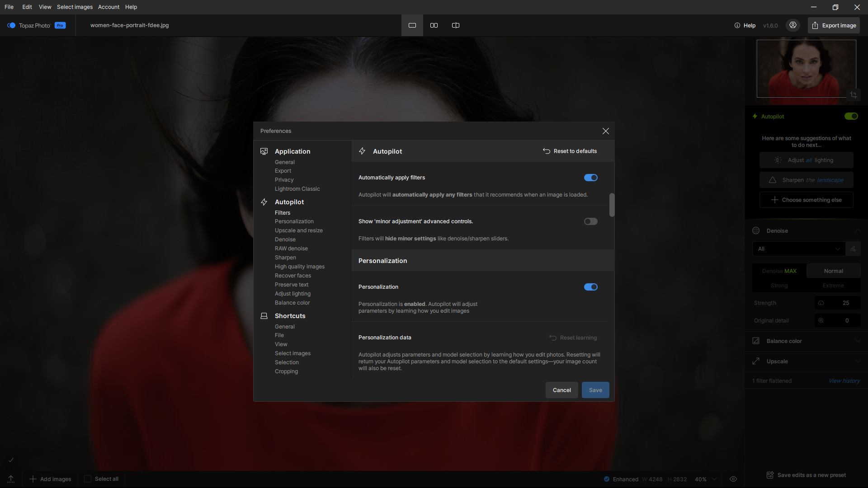The width and height of the screenshot is (868, 488).
Task: Click the Save button
Action: (x=595, y=390)
